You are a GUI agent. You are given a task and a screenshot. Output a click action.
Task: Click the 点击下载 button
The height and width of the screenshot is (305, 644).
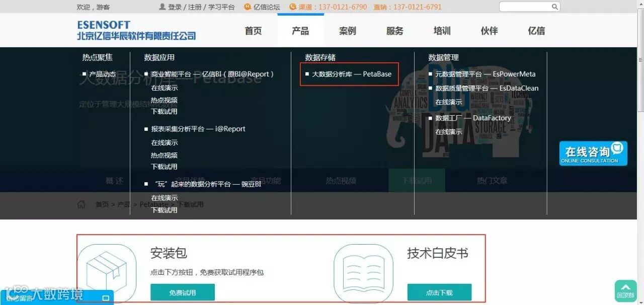coord(439,292)
